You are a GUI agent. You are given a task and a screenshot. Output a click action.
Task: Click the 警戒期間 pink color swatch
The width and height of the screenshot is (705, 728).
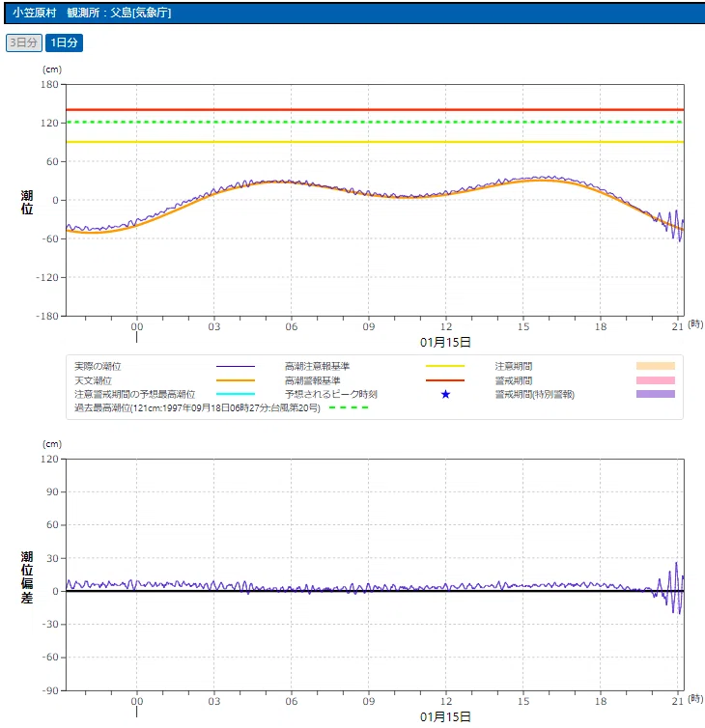coord(656,380)
